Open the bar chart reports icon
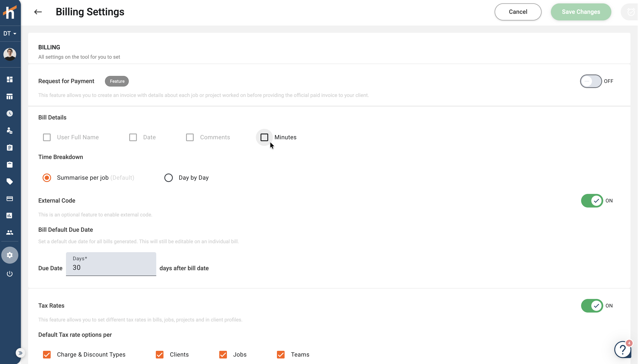639x364 pixels. [10, 216]
